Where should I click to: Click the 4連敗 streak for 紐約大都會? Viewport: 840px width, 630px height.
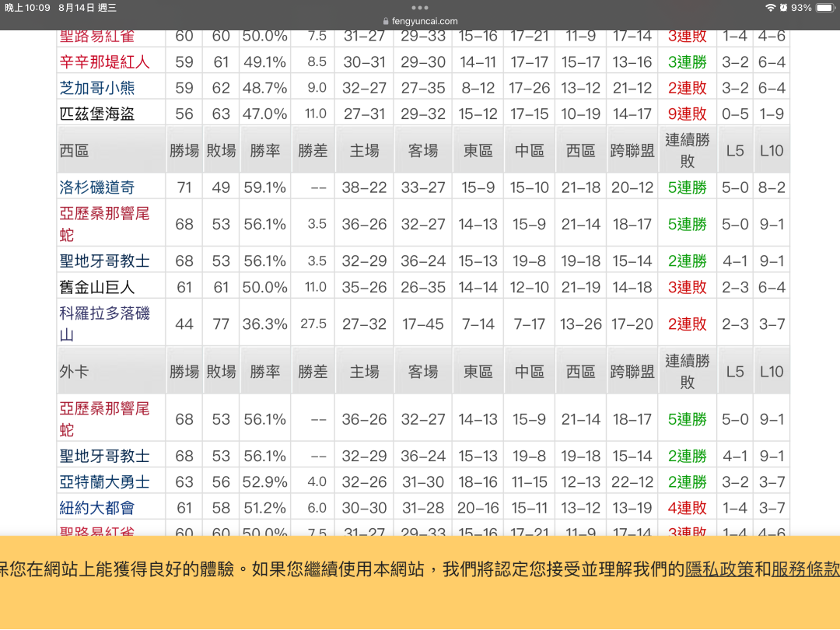[x=688, y=508]
